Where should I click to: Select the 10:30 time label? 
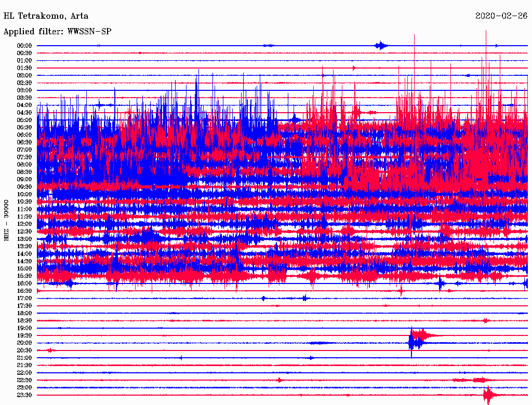[24, 201]
